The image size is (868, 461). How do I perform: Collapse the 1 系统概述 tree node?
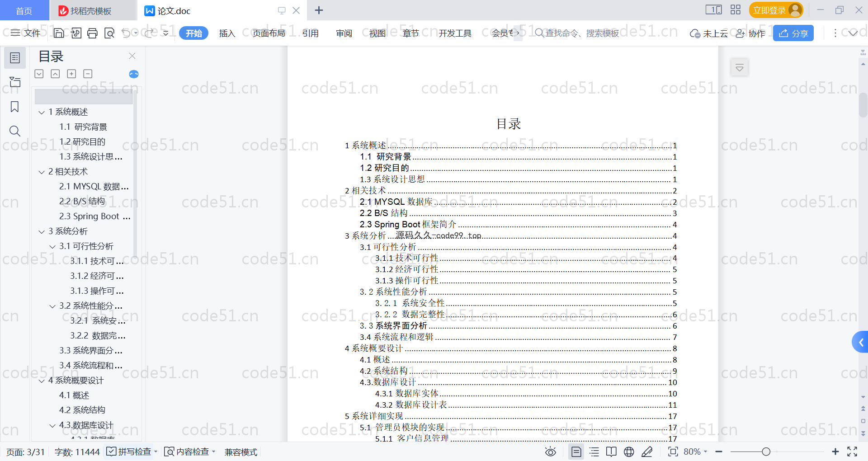pos(42,112)
